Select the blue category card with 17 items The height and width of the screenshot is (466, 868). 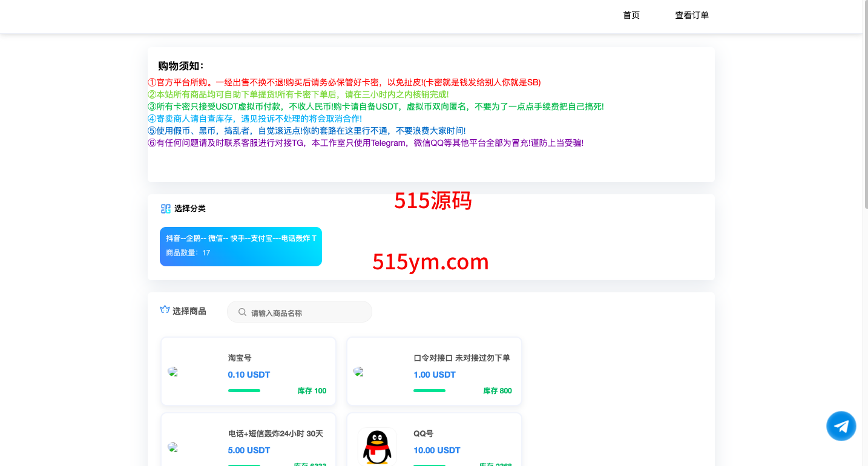[240, 246]
